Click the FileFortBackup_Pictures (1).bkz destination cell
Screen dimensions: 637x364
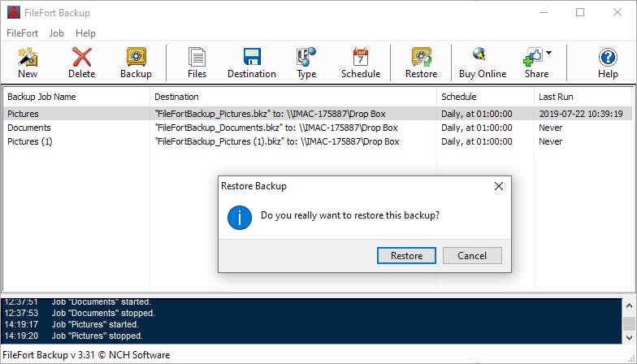tap(277, 141)
